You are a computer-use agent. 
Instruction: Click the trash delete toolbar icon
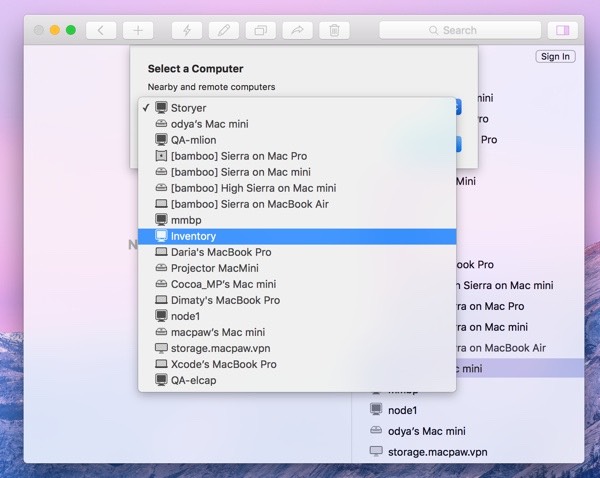point(334,30)
